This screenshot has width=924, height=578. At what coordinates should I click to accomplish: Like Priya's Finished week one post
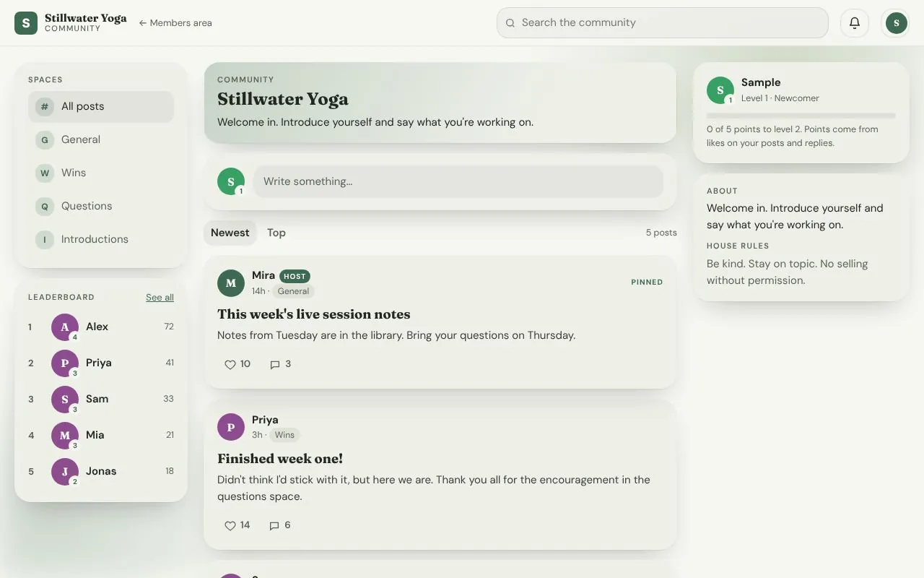237,525
